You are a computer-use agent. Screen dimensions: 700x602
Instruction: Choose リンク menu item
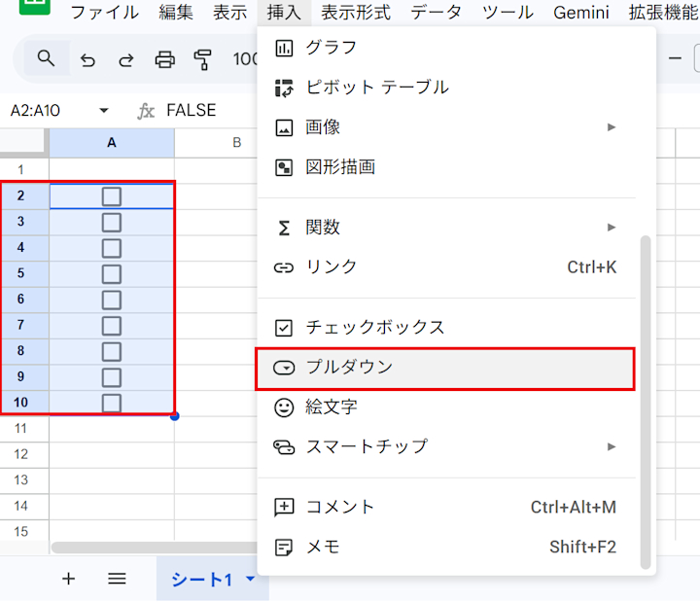(446, 267)
